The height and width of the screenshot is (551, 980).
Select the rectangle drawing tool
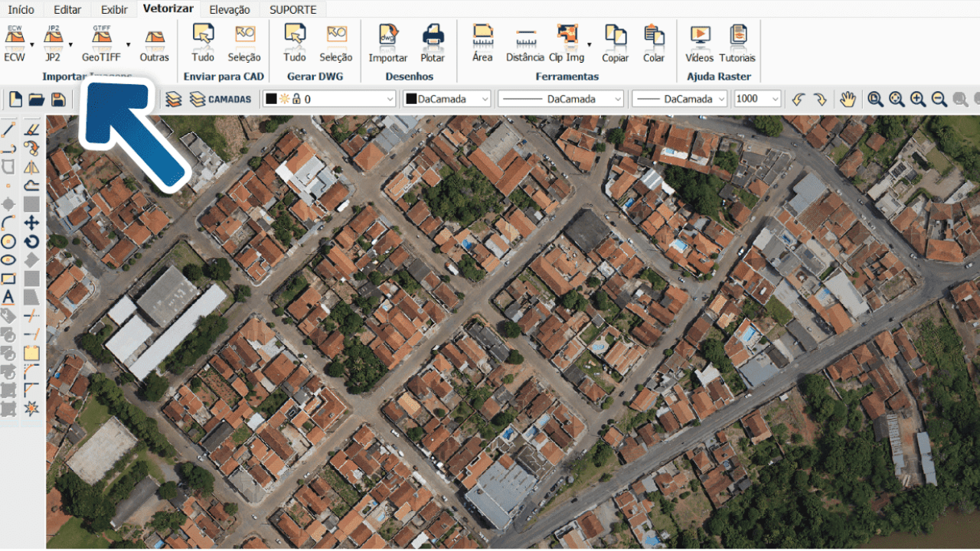(8, 279)
